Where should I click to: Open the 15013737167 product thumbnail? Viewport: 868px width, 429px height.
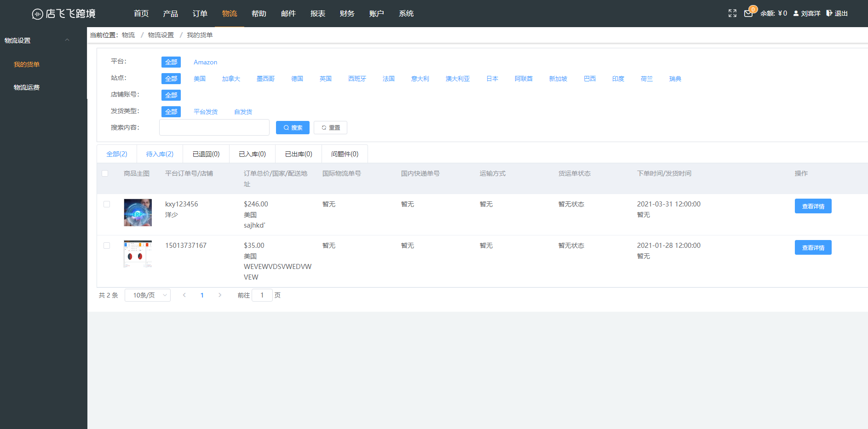[138, 254]
